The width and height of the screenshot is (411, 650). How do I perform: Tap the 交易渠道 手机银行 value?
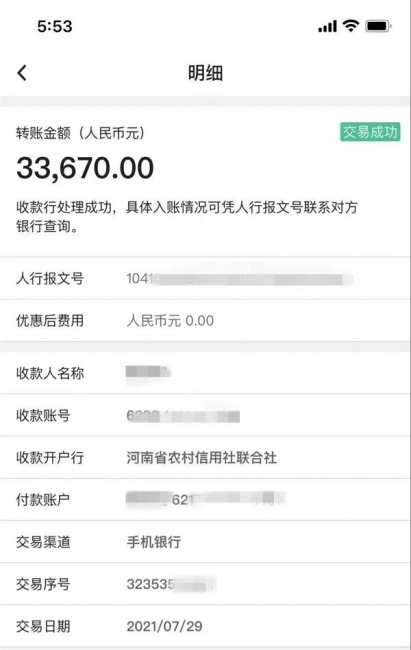153,542
